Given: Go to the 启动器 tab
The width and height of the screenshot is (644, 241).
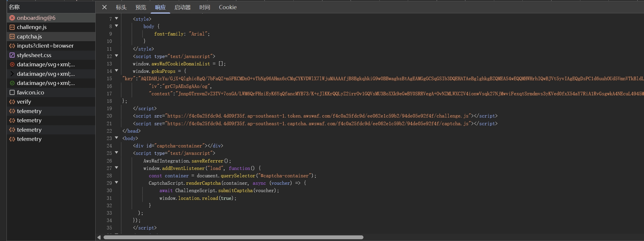Looking at the screenshot, I should (x=183, y=7).
